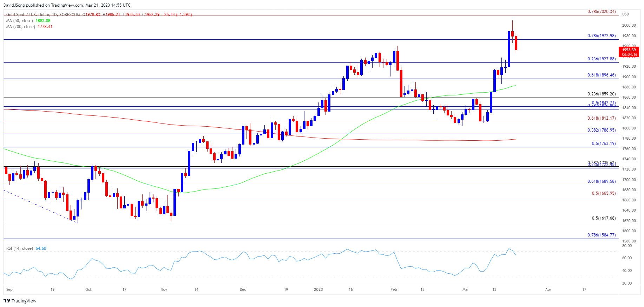The width and height of the screenshot is (644, 307).
Task: Click the 'Dec' label on the time axis
Action: [x=243, y=289]
